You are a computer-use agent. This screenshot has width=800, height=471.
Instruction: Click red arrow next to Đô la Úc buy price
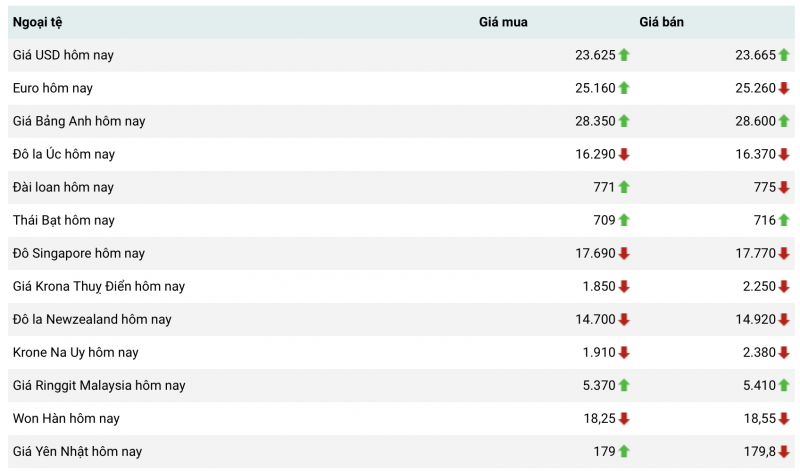(x=624, y=154)
